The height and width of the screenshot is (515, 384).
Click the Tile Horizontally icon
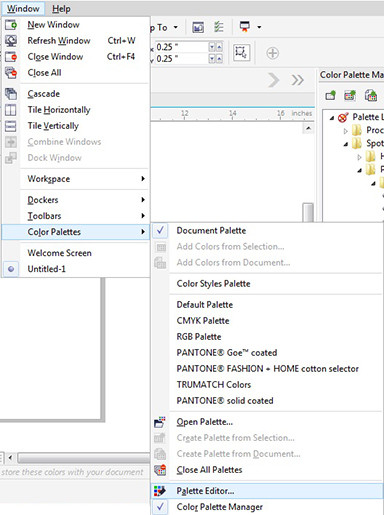(x=11, y=110)
